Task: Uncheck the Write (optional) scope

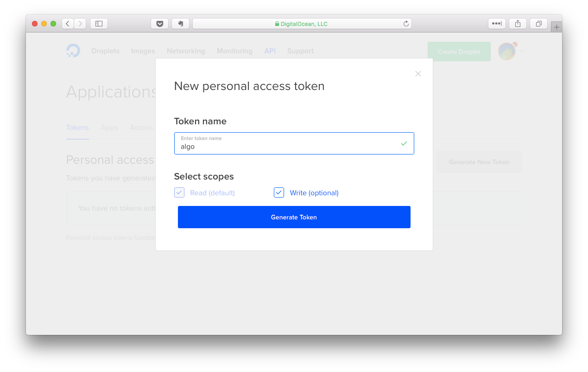Action: point(278,192)
